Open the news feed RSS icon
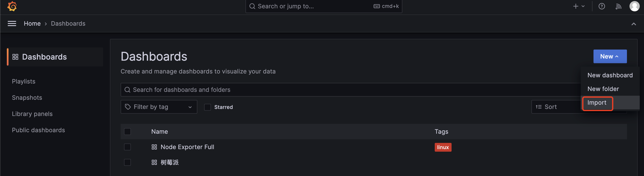This screenshot has height=176, width=644. [x=618, y=6]
